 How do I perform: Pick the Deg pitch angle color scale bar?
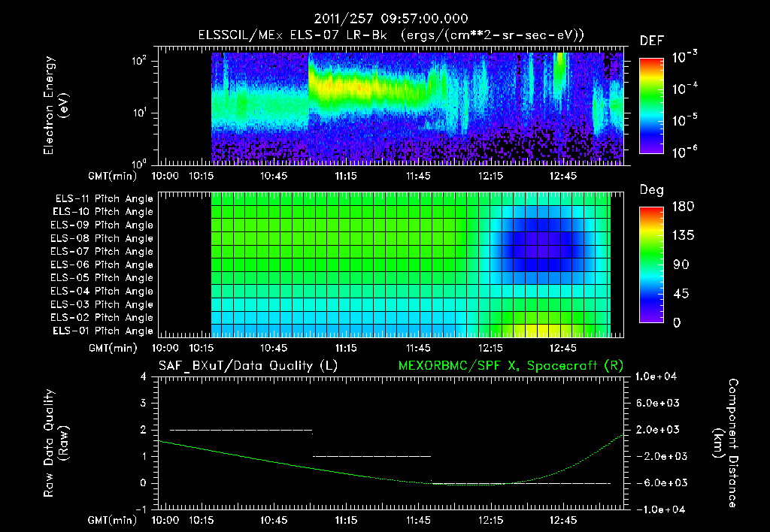pyautogui.click(x=651, y=264)
